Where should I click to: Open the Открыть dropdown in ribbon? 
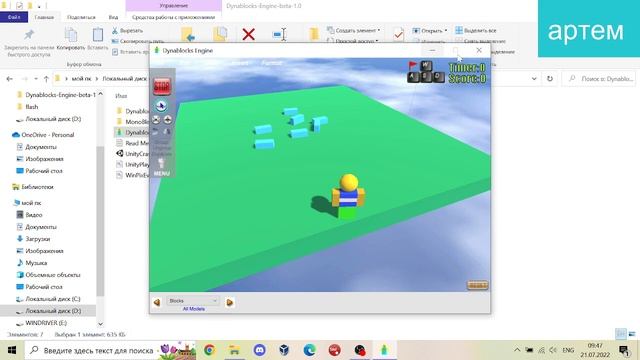tap(429, 31)
